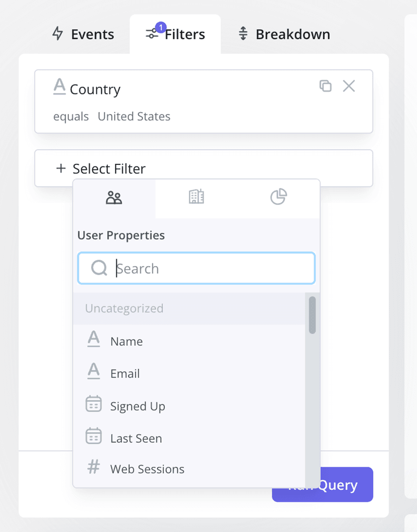
Task: Select the Email property
Action: (125, 373)
